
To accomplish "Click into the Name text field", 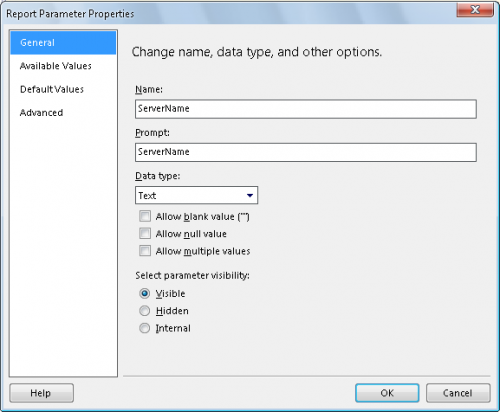I will coord(306,109).
